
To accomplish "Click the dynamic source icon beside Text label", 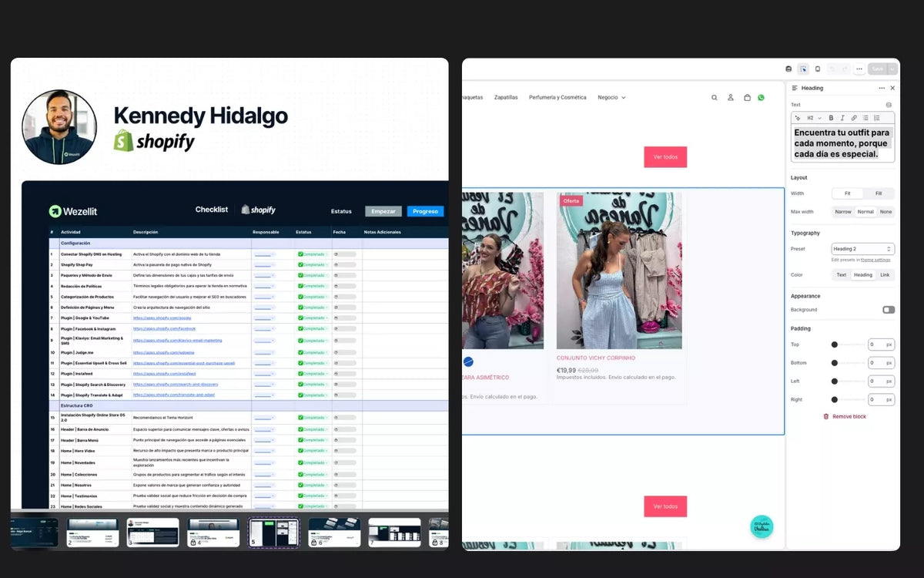I will coord(889,105).
